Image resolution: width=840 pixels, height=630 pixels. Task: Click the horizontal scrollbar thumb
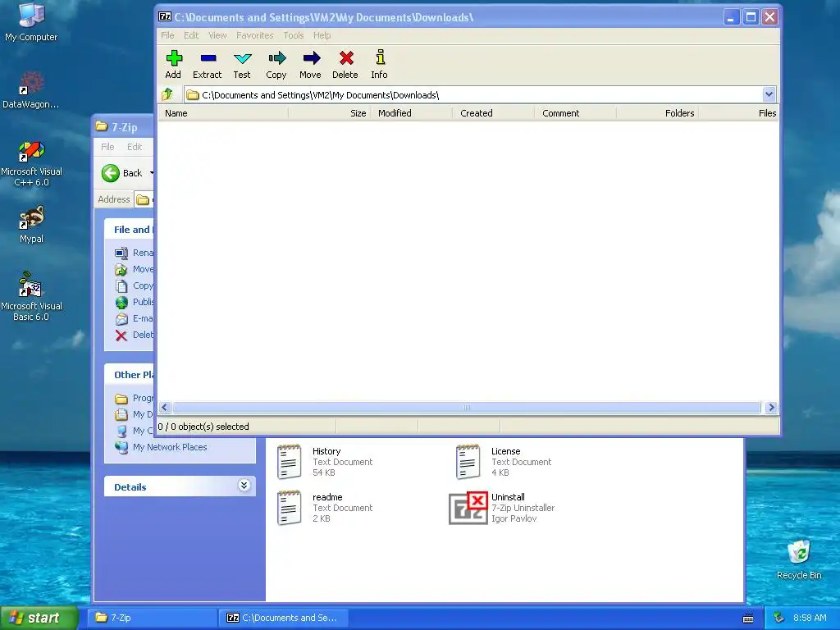pos(467,408)
